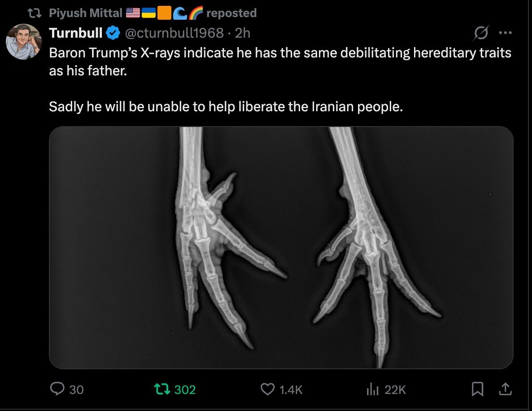This screenshot has height=411, width=532.
Task: Open the @cturnbull1968 handle link
Action: [174, 33]
